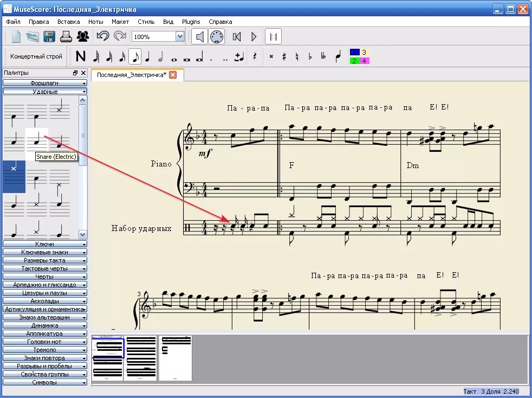This screenshot has width=532, height=398.
Task: Open a score file with the folder icon
Action: [x=33, y=36]
